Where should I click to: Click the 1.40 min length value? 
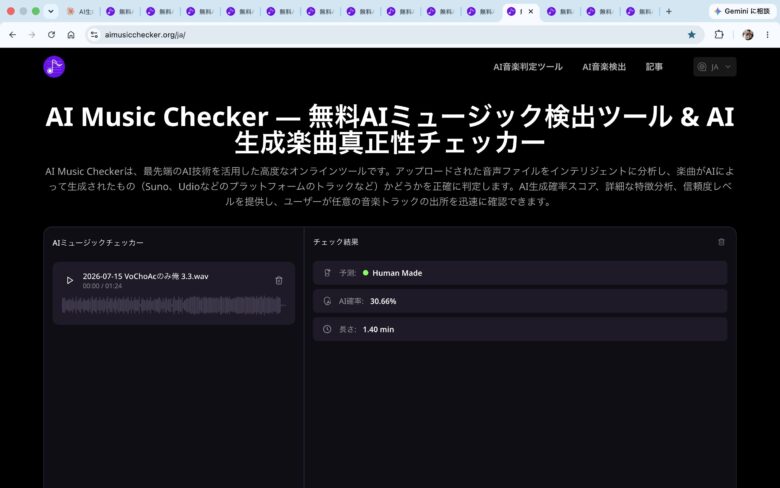click(x=378, y=329)
